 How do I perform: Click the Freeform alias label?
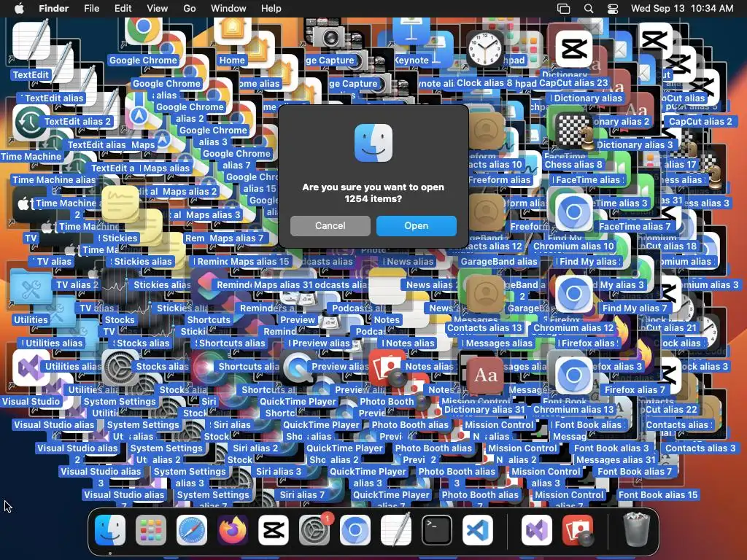coord(499,180)
